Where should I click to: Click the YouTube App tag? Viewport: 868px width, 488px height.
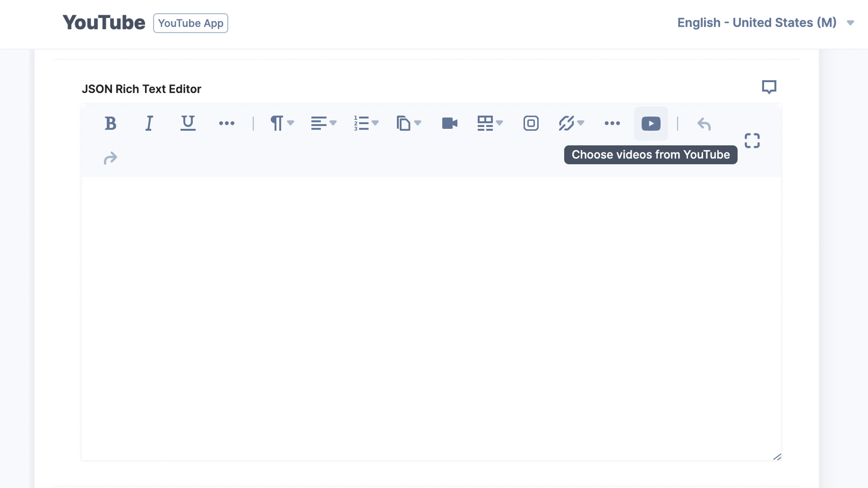click(191, 23)
